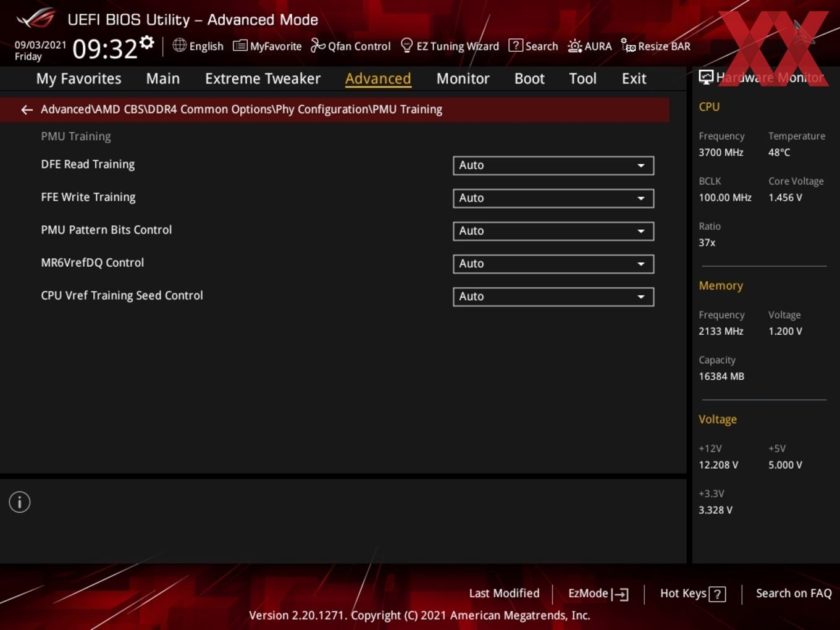Select the PMU Pattern Bits Control label
This screenshot has height=630, width=840.
point(106,230)
